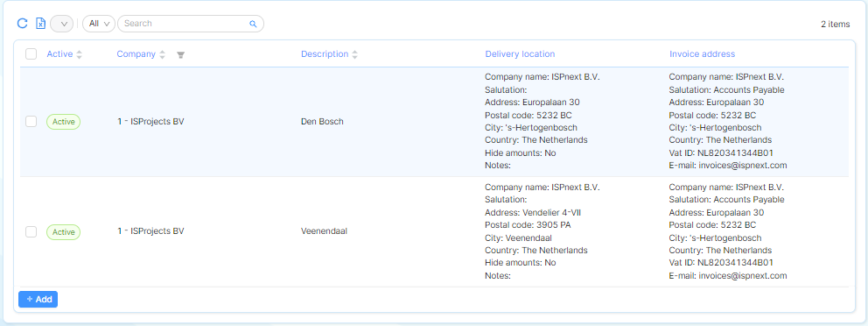Screen dimensions: 868x326
Task: Click the magnifier search icon
Action: [253, 24]
